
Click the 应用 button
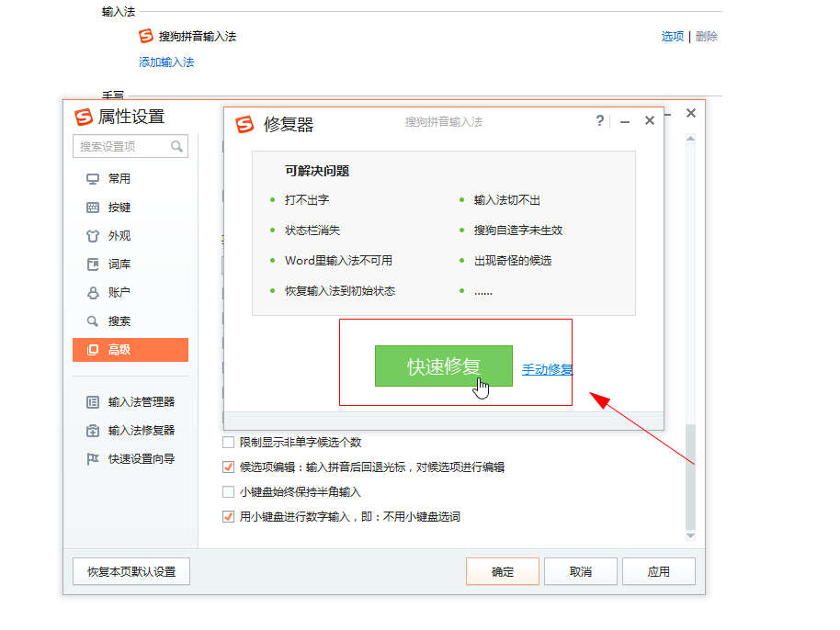659,571
